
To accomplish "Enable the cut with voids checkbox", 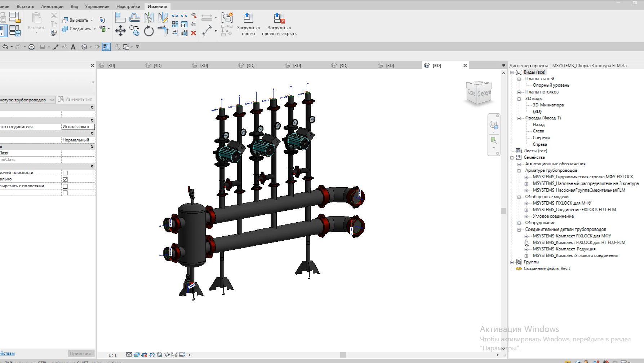I will [x=65, y=186].
